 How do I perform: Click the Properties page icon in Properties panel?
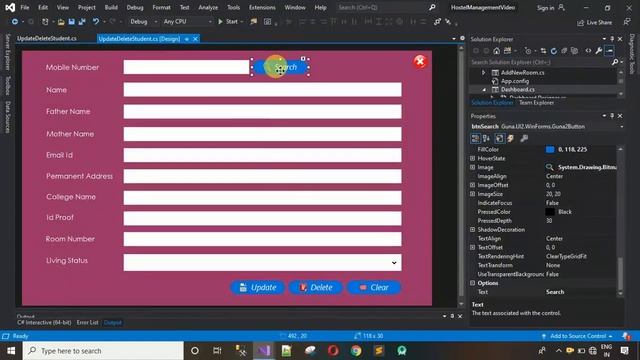click(499, 138)
